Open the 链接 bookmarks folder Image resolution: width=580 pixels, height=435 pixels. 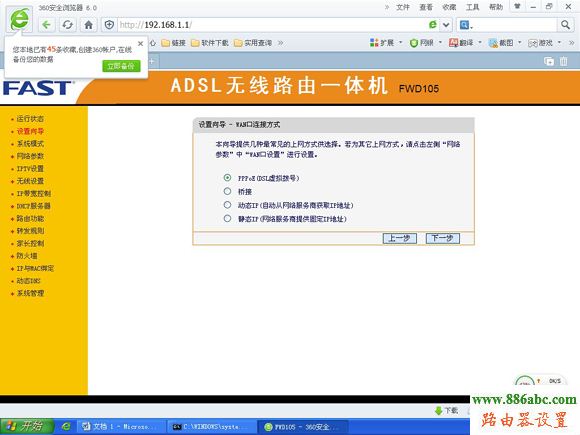tap(173, 43)
